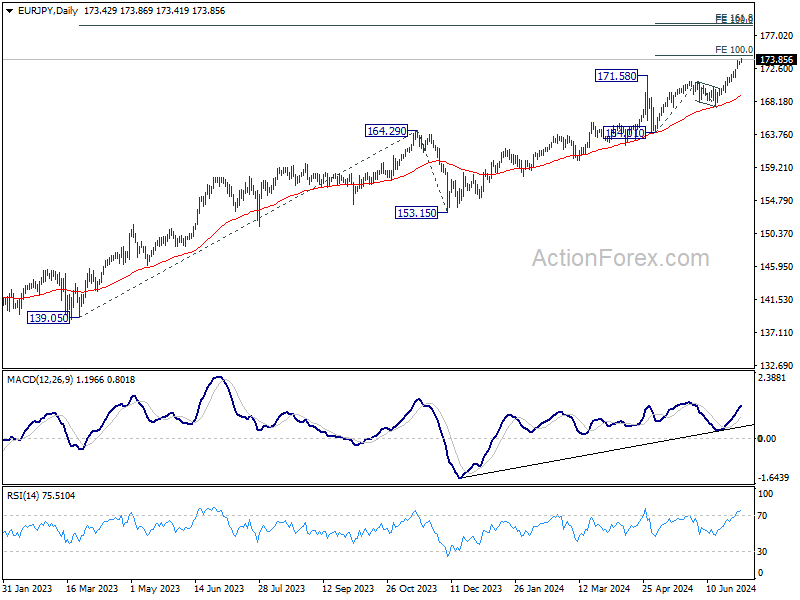Click the 137.110 price axis value
This screenshot has width=800, height=600.
coord(777,333)
